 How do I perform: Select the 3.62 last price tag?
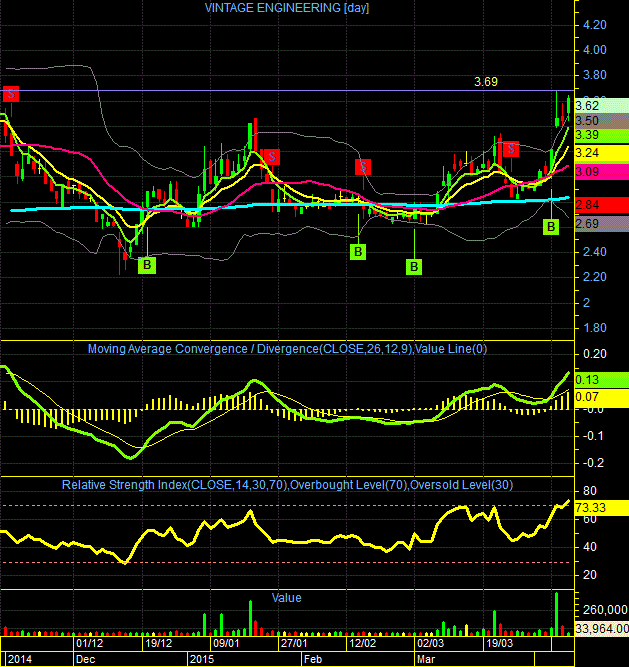pyautogui.click(x=601, y=105)
